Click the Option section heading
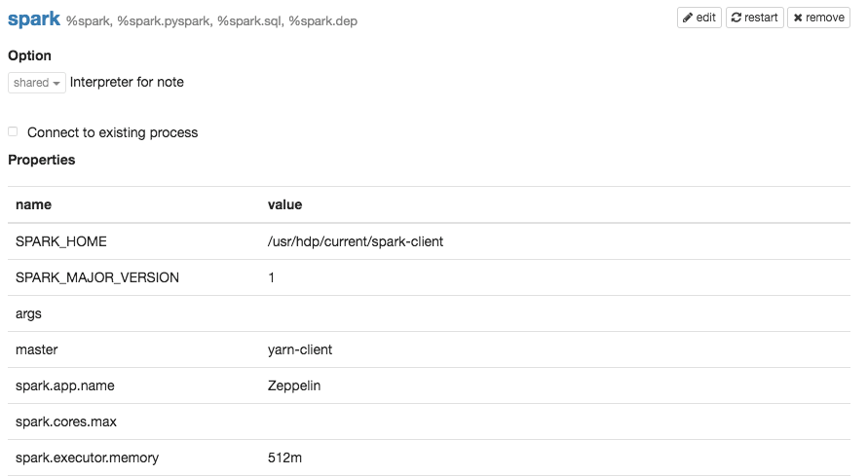The height and width of the screenshot is (476, 868). click(29, 55)
